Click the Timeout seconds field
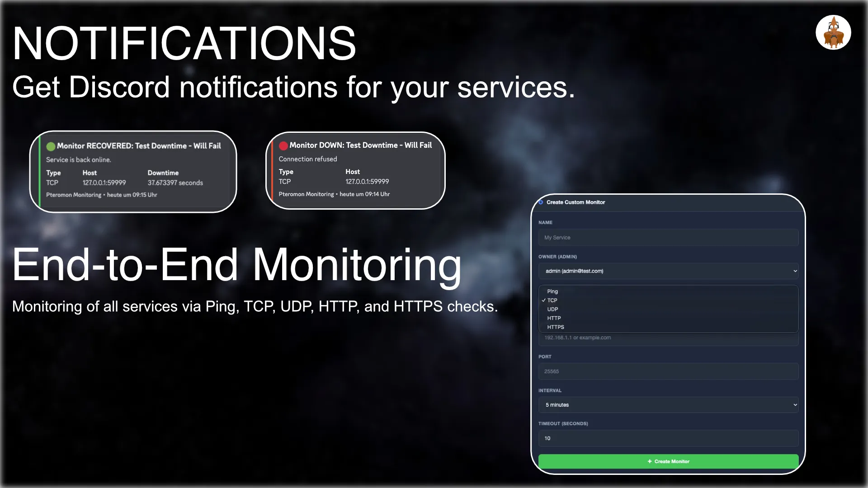Viewport: 868px width, 488px height. 668,438
